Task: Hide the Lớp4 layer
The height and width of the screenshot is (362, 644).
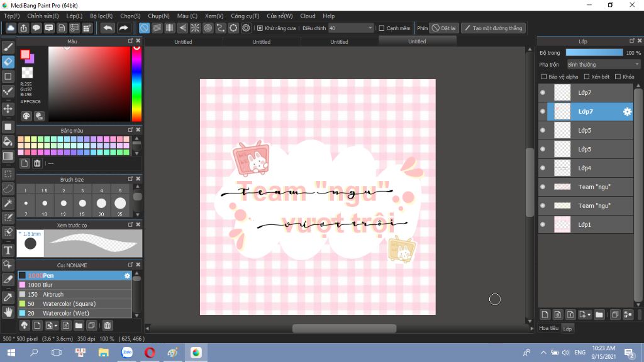Action: [x=543, y=168]
